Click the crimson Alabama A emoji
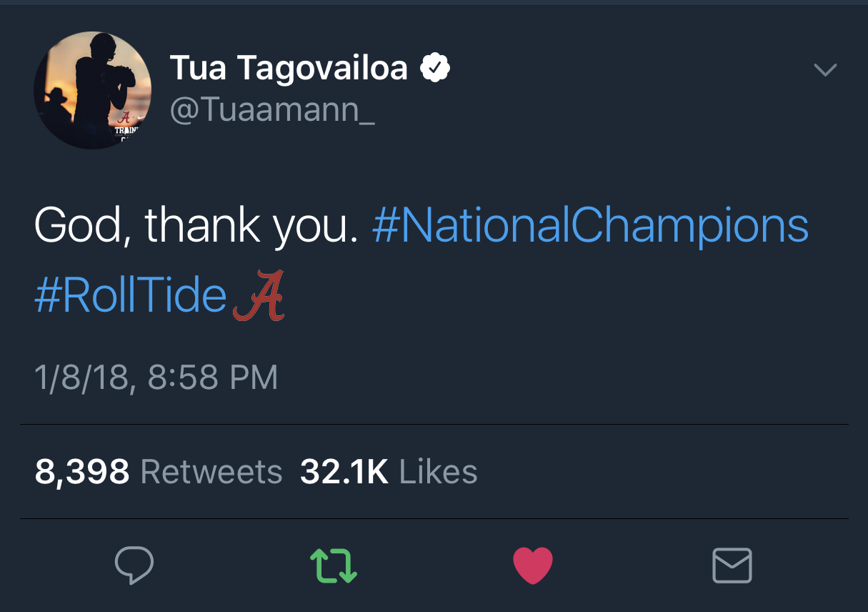The image size is (868, 612). point(259,295)
